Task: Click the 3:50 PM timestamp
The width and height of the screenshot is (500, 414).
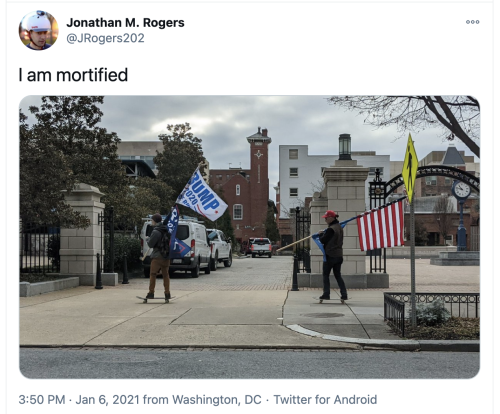Action: 42,399
